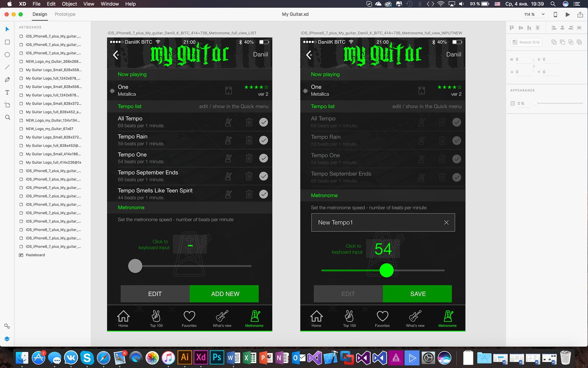Screen dimensions: 588x368
Task: Launch Illustrator from the Dock
Action: point(185,358)
